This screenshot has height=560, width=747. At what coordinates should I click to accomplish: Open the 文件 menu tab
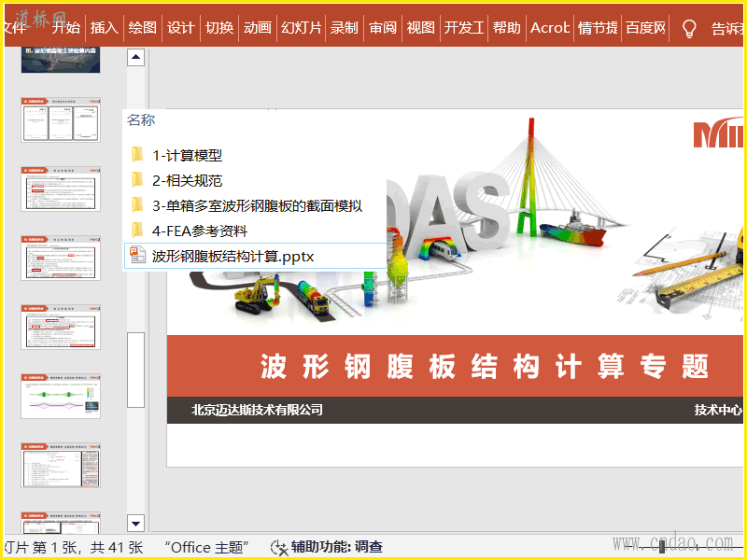pyautogui.click(x=15, y=28)
